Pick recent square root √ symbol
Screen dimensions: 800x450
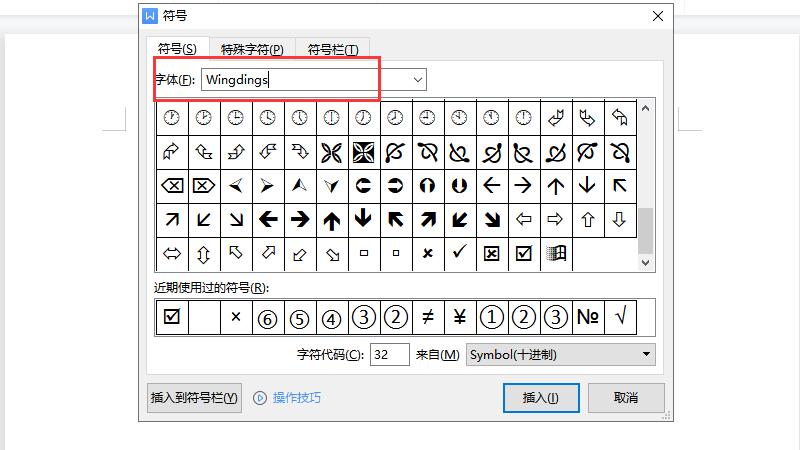tap(620, 317)
